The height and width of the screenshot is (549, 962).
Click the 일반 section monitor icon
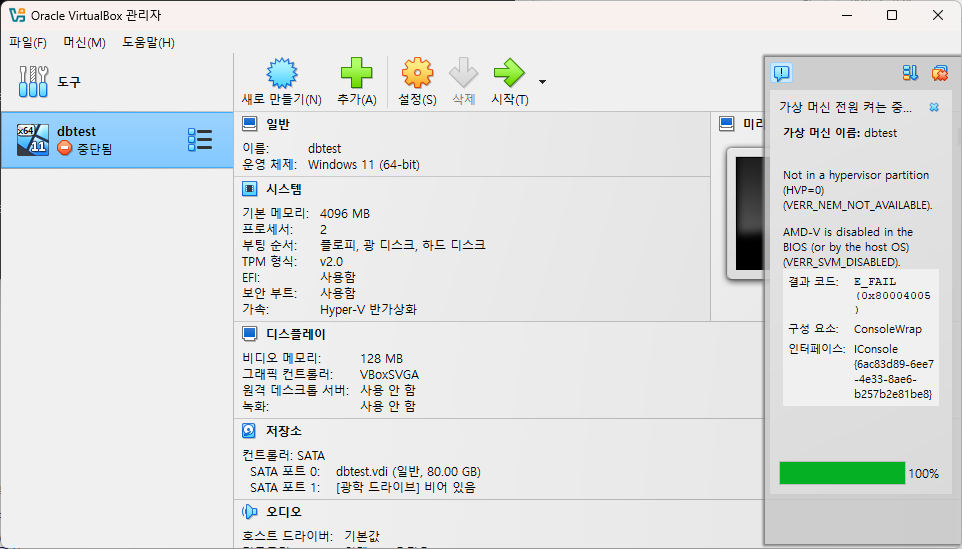click(250, 123)
